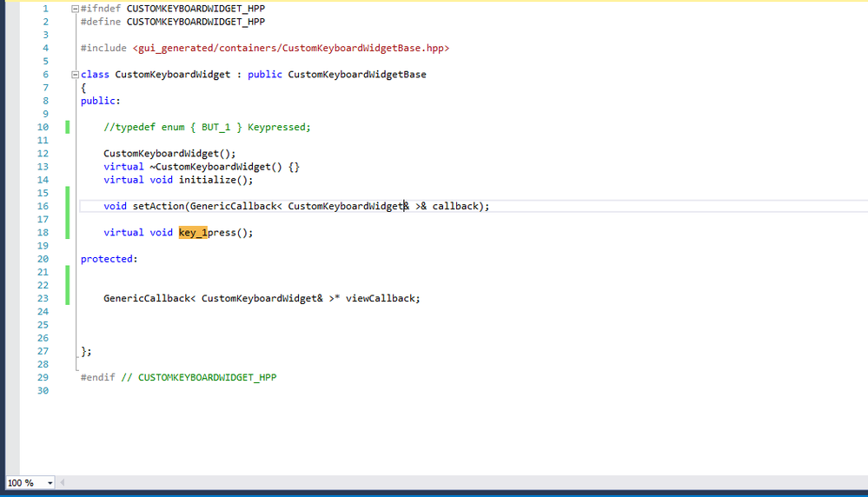Click the callback parameter on line 16
This screenshot has height=497, width=868.
(x=455, y=206)
